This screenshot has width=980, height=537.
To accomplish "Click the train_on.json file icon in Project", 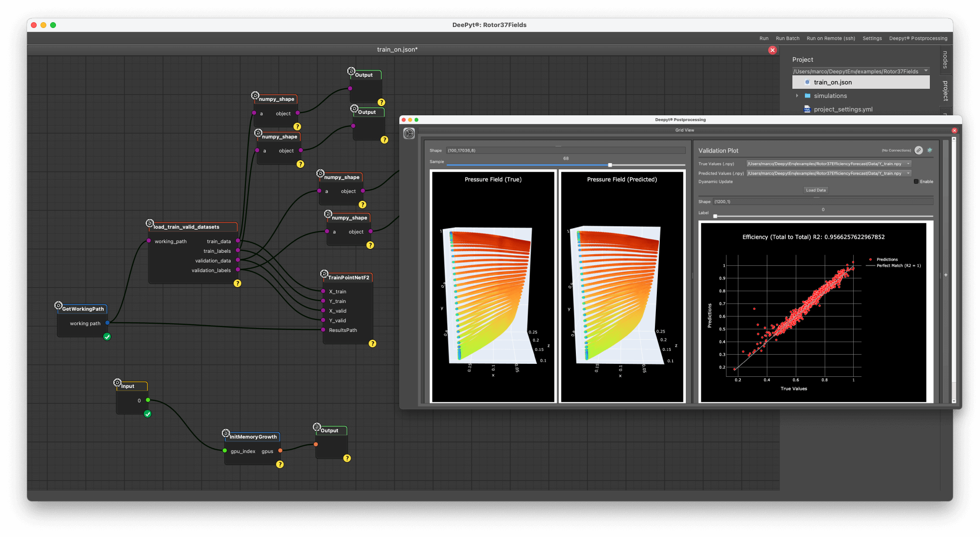I will coord(807,83).
